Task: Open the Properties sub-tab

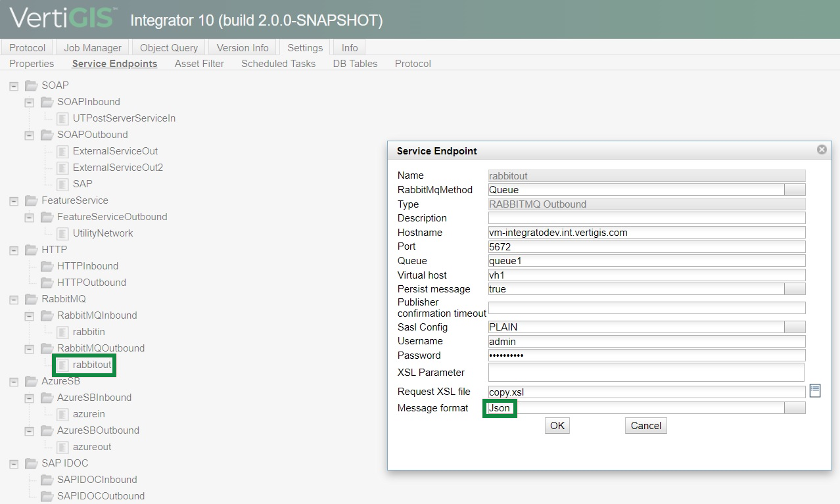Action: [x=32, y=64]
